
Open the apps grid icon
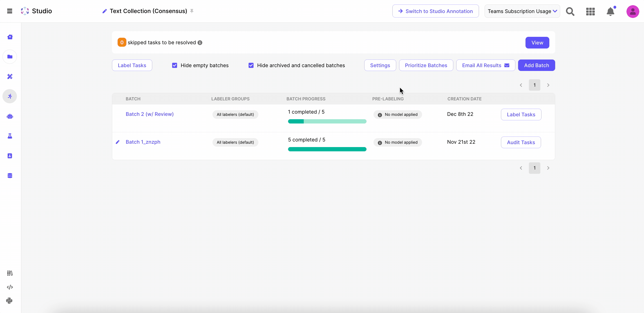[x=590, y=11]
